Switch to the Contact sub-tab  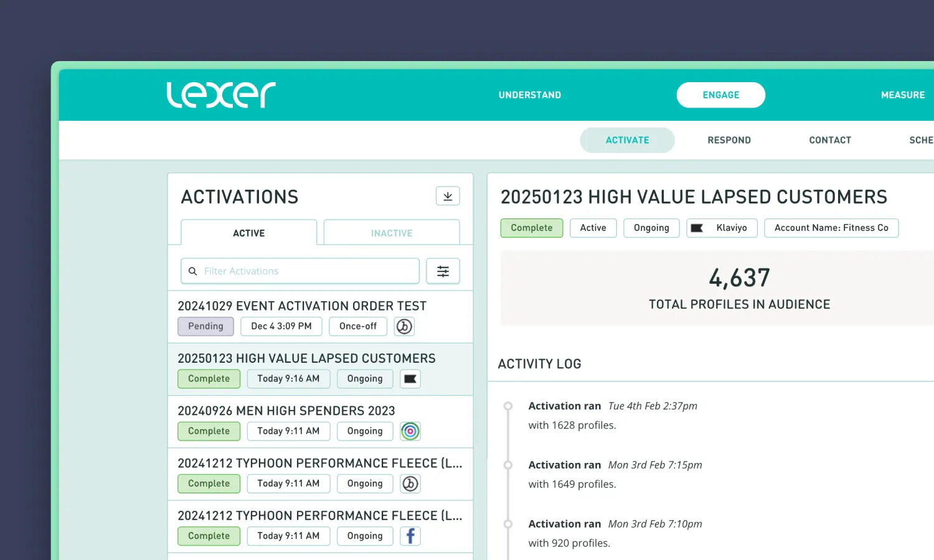830,140
